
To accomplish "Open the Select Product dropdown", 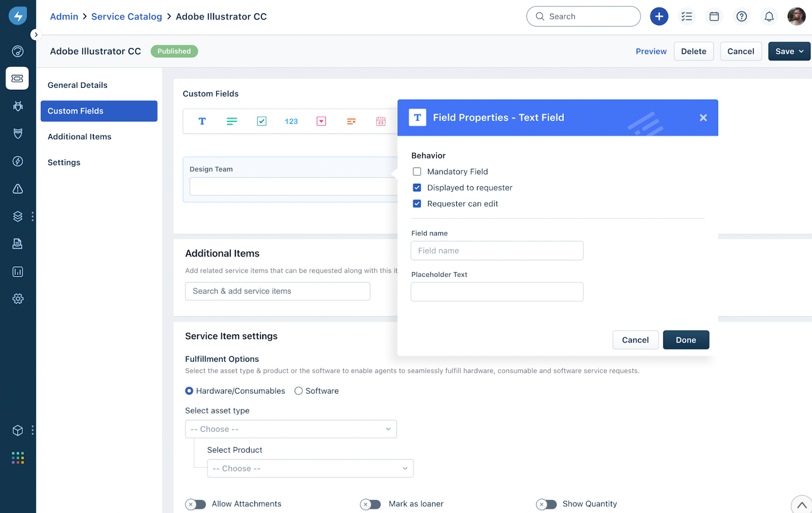I will pos(310,468).
